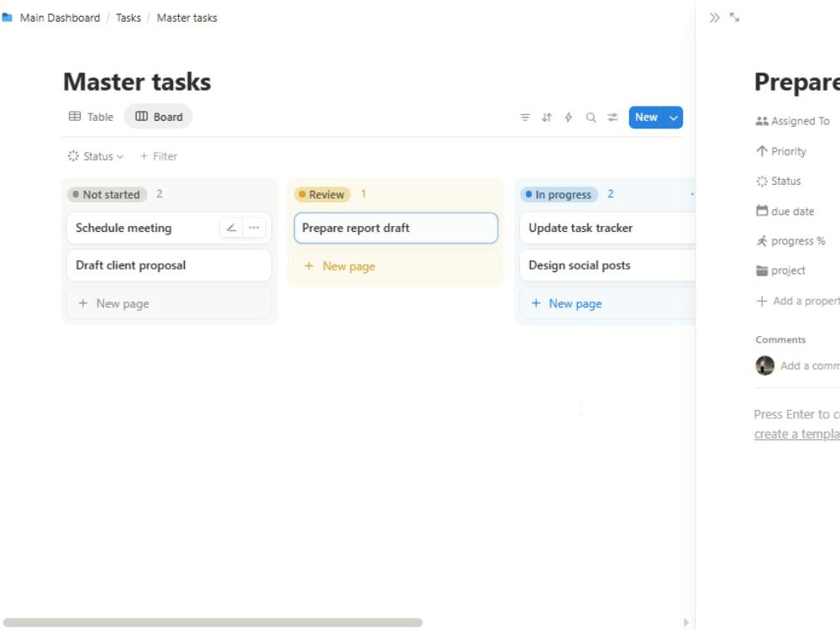
Task: Open the sort arrows icon
Action: [x=547, y=118]
